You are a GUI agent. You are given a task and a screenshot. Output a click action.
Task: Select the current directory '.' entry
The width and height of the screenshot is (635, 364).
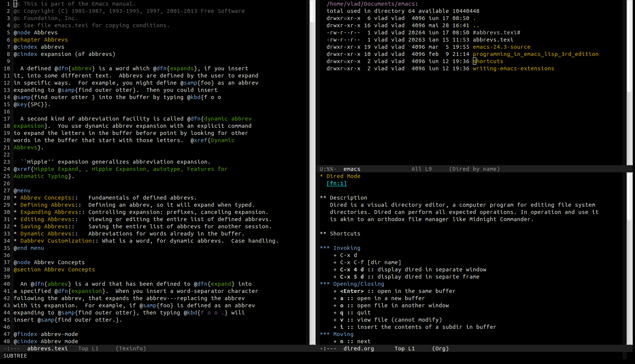475,18
